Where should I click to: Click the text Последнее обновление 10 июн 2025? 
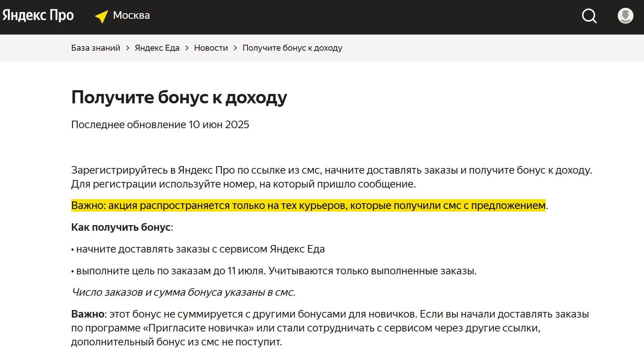[160, 124]
